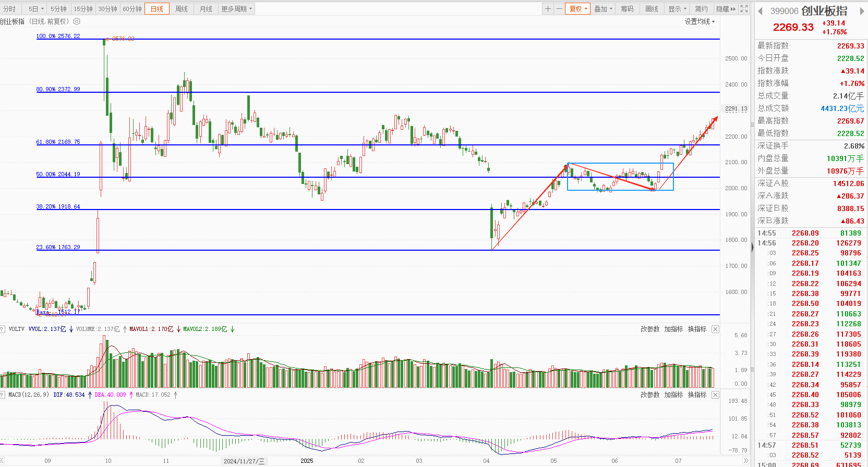Click the 深证换手 value 2.68%
The height and width of the screenshot is (467, 868).
point(854,146)
